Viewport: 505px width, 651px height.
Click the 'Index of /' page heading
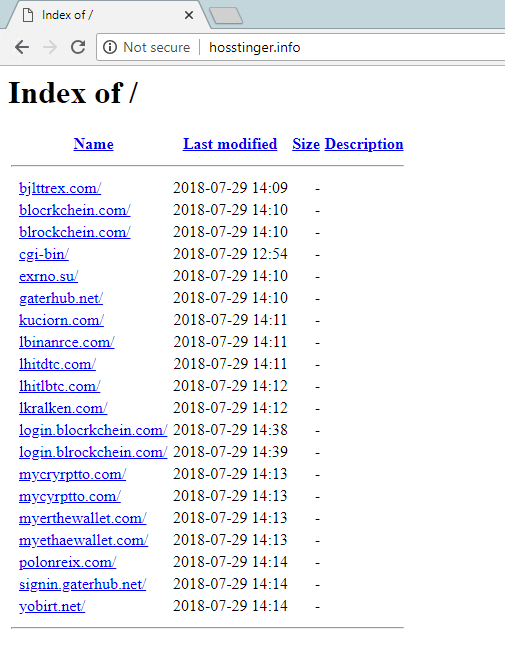[73, 93]
